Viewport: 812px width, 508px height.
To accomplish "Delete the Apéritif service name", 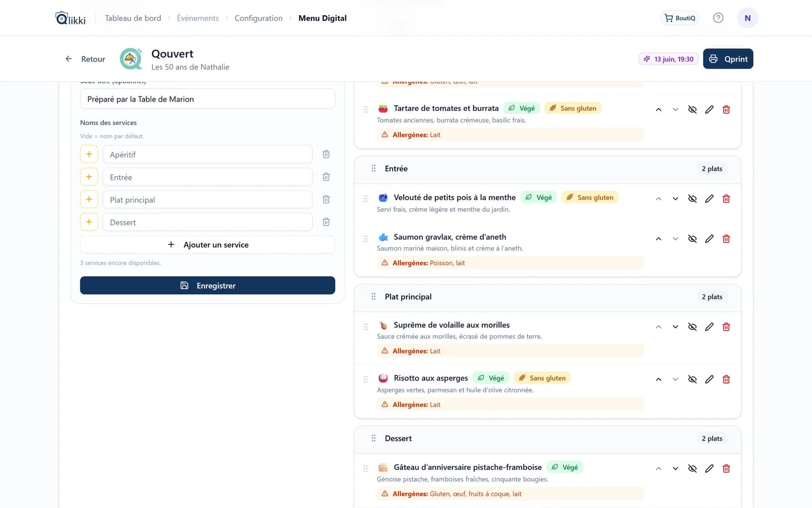I will tap(326, 154).
